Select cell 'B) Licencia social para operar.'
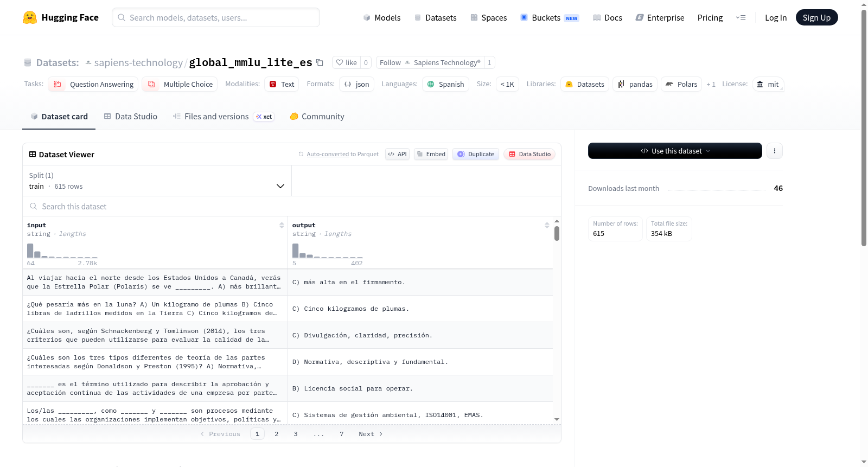Screen dimensions: 868x467 (x=420, y=388)
